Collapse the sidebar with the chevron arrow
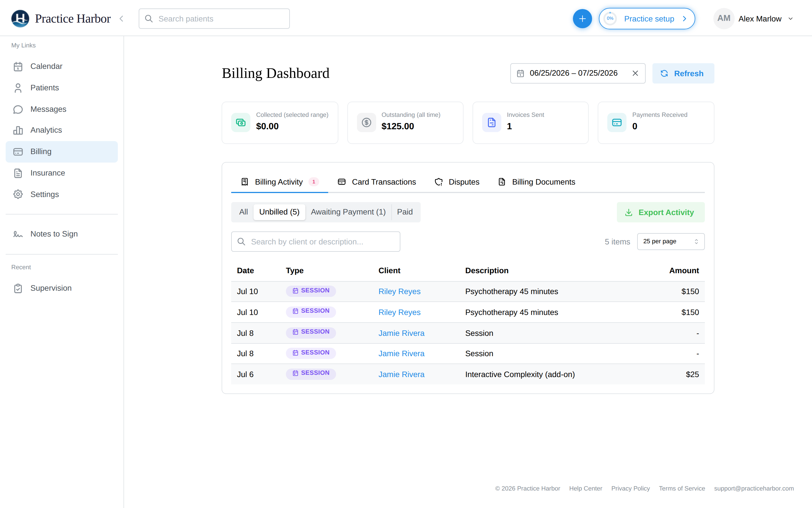Image resolution: width=812 pixels, height=508 pixels. (x=122, y=19)
